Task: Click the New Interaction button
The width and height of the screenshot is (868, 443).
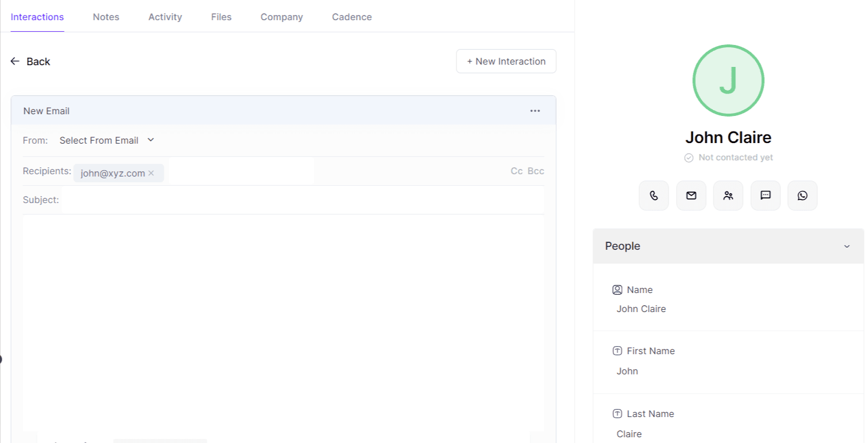Action: tap(506, 61)
